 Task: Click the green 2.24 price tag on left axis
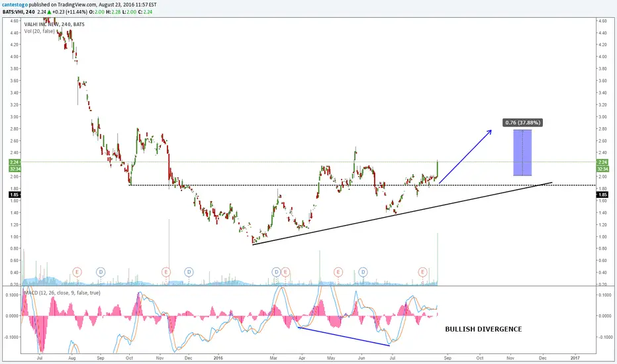(x=15, y=162)
